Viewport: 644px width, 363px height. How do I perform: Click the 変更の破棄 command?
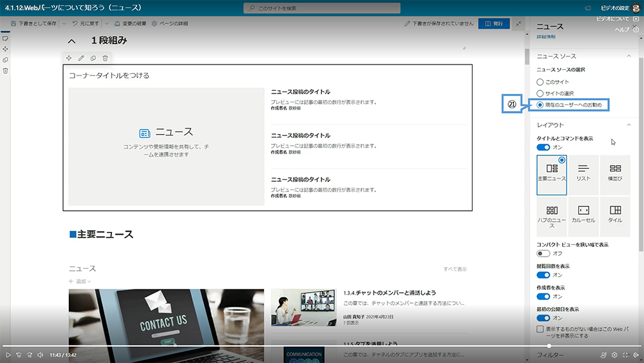click(130, 23)
